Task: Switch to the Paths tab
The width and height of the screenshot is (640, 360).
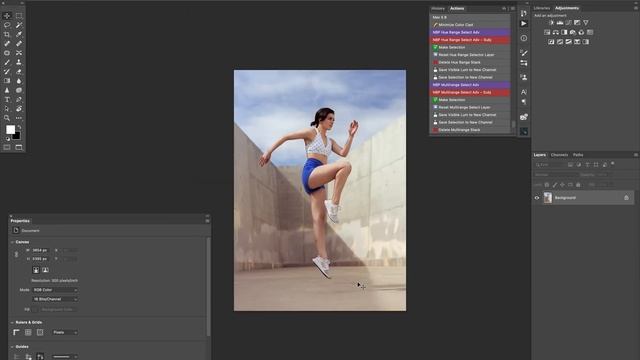Action: tap(578, 155)
